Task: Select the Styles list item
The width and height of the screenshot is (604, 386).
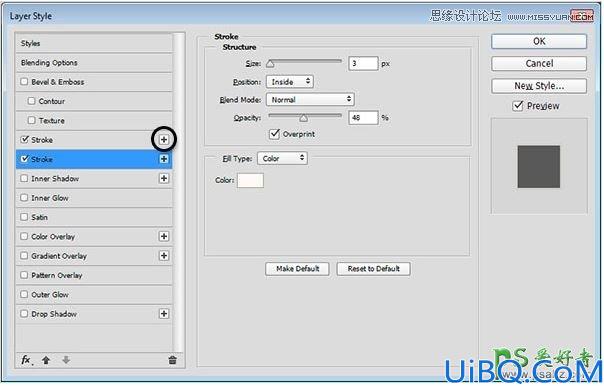Action: [x=94, y=43]
